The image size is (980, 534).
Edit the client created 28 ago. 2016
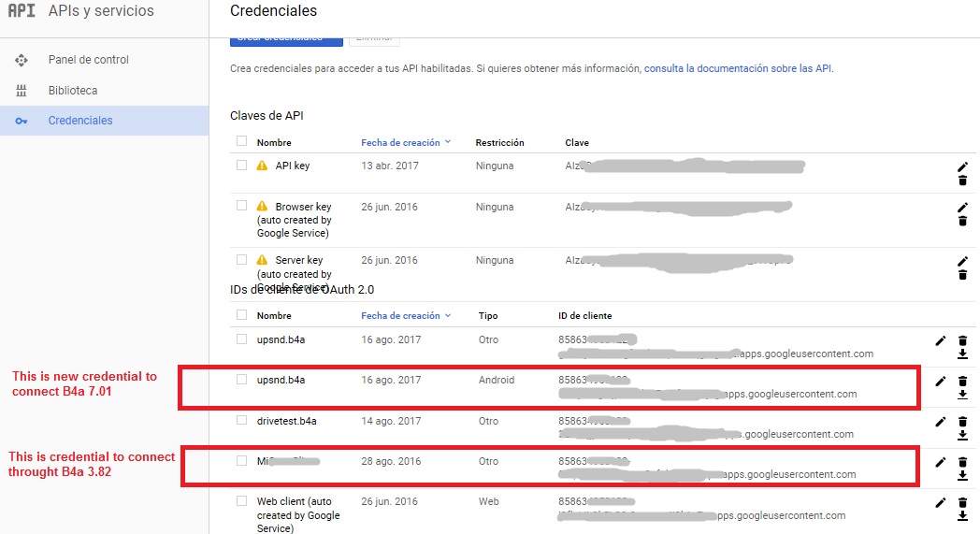click(x=940, y=462)
